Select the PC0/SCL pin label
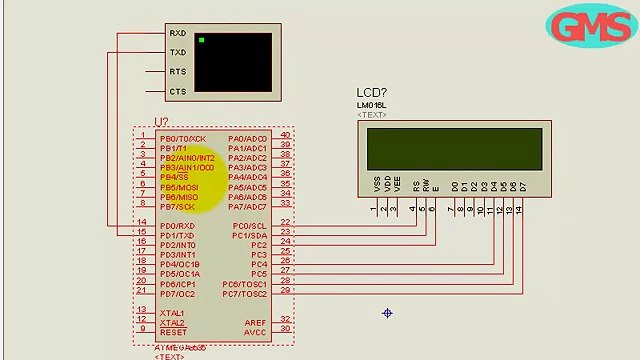 point(250,226)
